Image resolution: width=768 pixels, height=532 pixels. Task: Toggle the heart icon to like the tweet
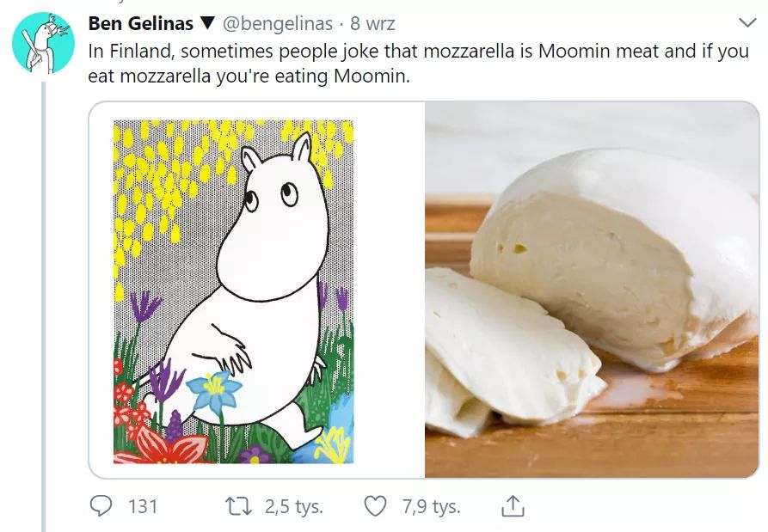coord(376,507)
